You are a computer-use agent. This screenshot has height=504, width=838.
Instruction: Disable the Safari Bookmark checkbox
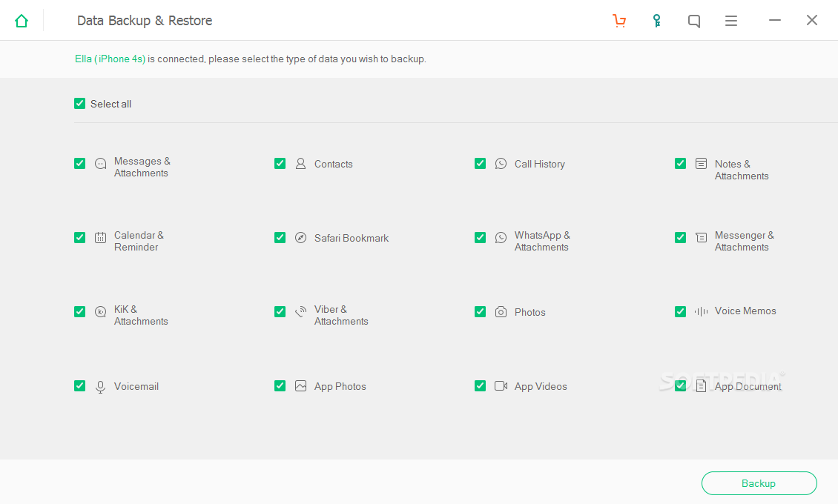(x=280, y=238)
